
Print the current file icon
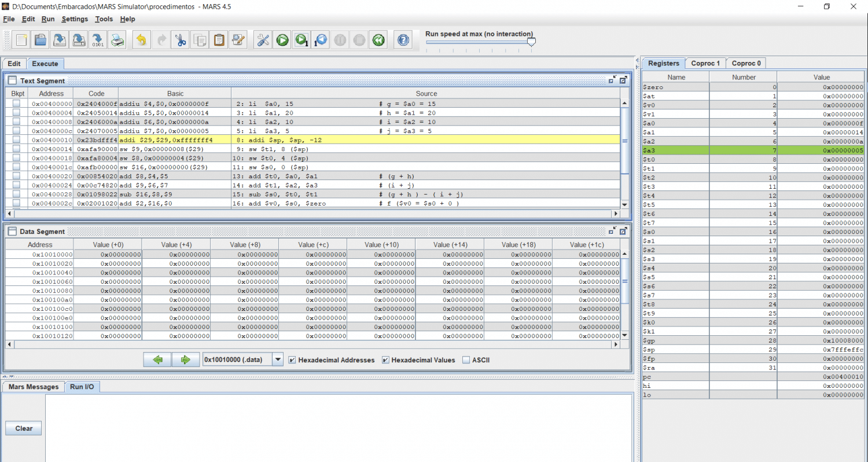(x=117, y=40)
